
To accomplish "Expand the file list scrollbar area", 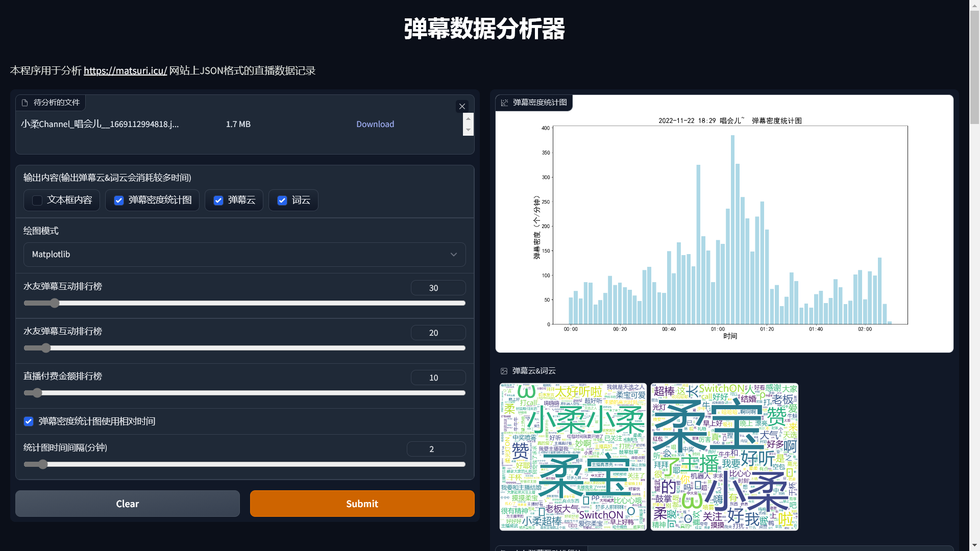I will [468, 124].
